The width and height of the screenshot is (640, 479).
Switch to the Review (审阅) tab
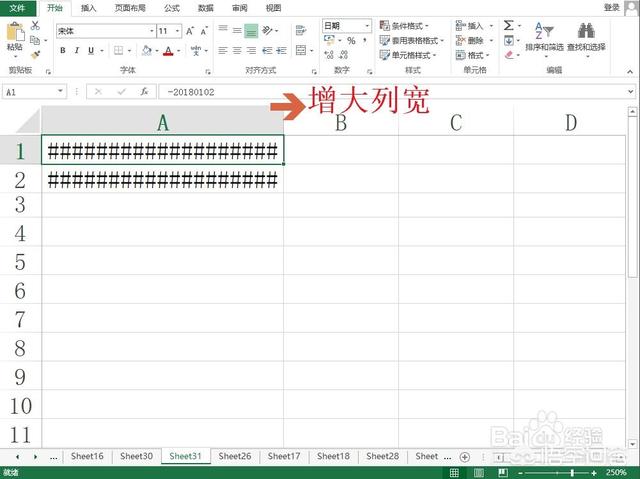pos(239,8)
